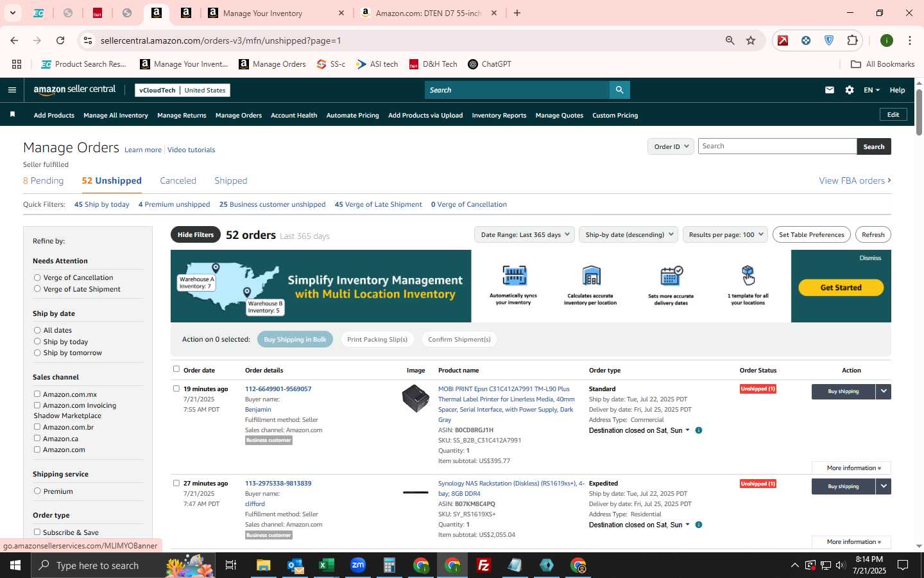Open the Adobe Acrobat extension icon
This screenshot has height=578, width=924.
click(783, 40)
